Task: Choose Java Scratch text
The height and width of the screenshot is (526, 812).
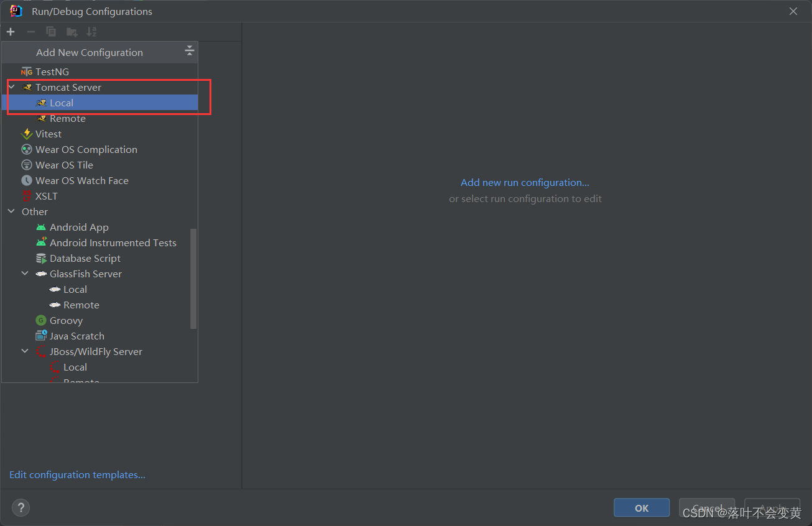Action: [x=77, y=336]
